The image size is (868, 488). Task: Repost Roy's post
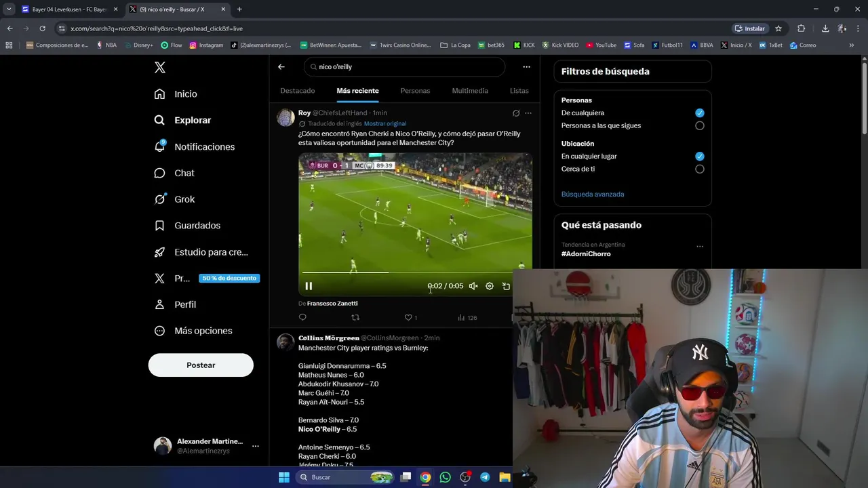click(355, 317)
